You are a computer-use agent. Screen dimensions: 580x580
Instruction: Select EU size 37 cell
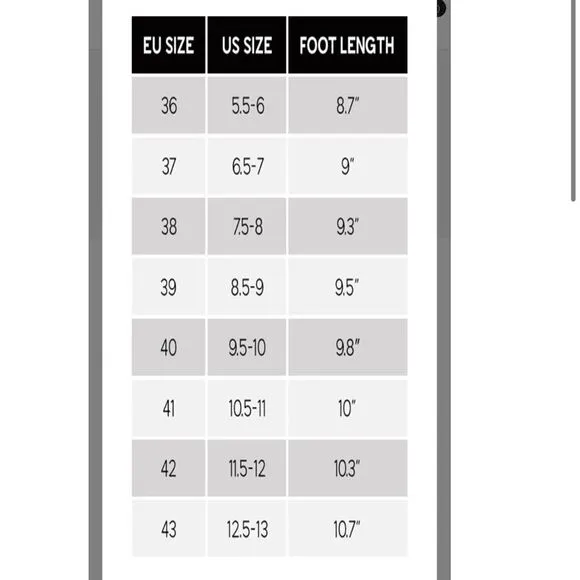pyautogui.click(x=168, y=166)
